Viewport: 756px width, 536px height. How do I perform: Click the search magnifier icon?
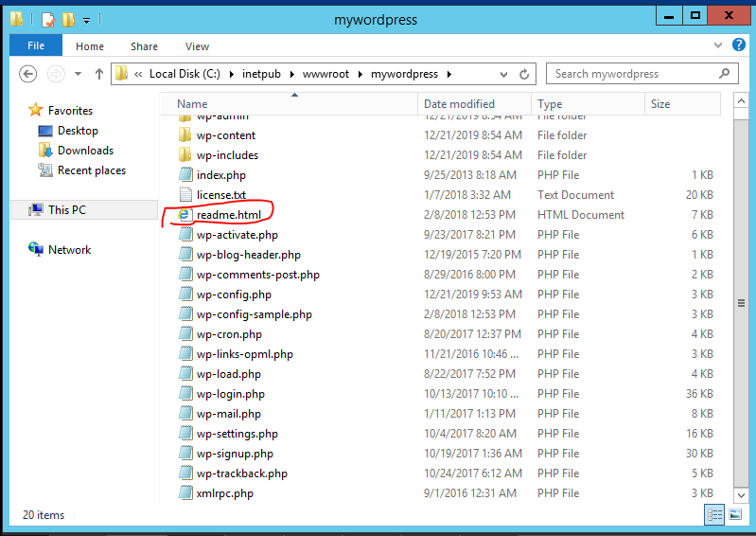point(724,74)
